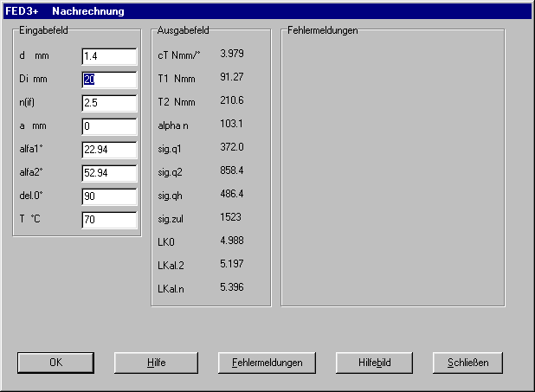Click the FED3+ Nachrechnung title bar

coord(267,11)
